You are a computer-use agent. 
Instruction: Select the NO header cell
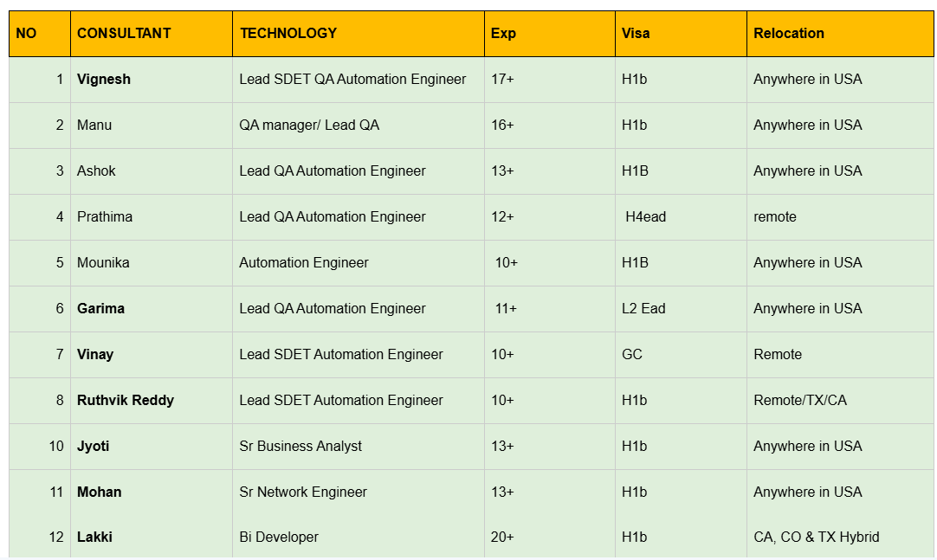pyautogui.click(x=27, y=34)
